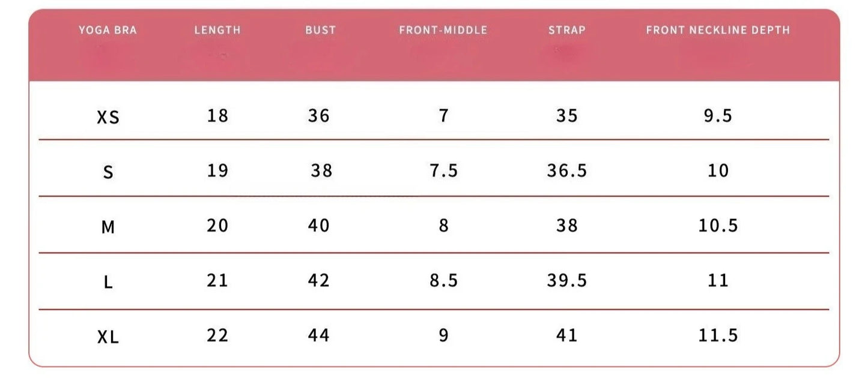The image size is (868, 378).
Task: Click the BUST column header
Action: 320,30
